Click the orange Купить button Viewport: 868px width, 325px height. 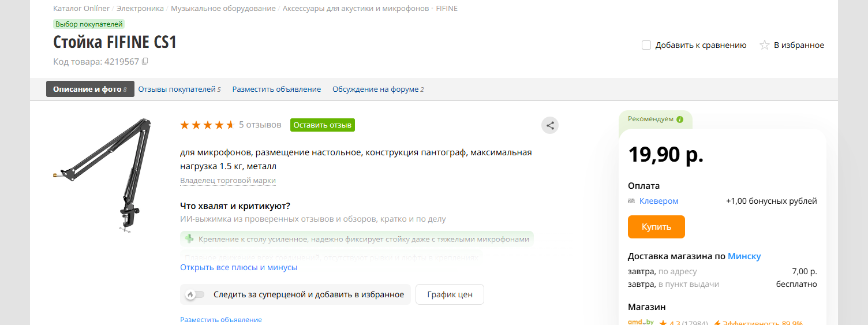pos(656,227)
